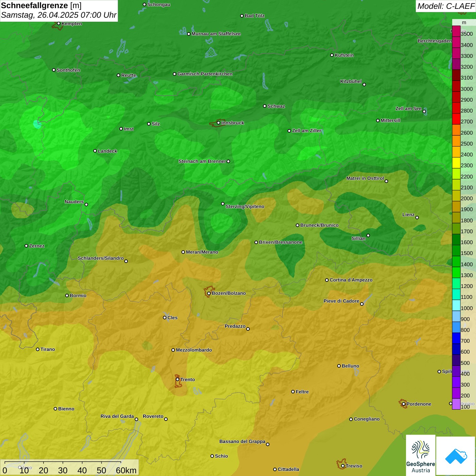Click the Zernez map marker dot
Screen dimensions: 476x476
point(26,246)
